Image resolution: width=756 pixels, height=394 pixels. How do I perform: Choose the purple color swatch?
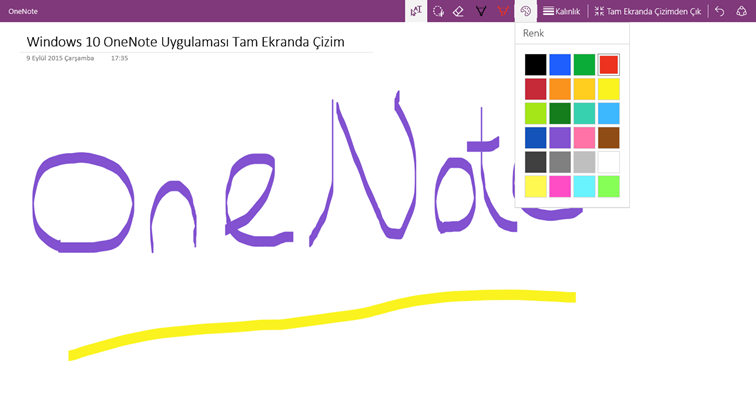[x=560, y=138]
